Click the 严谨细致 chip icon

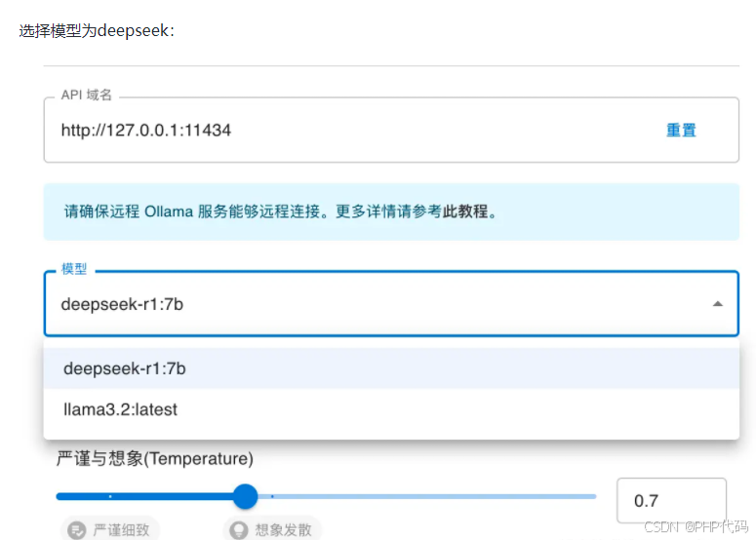[76, 530]
